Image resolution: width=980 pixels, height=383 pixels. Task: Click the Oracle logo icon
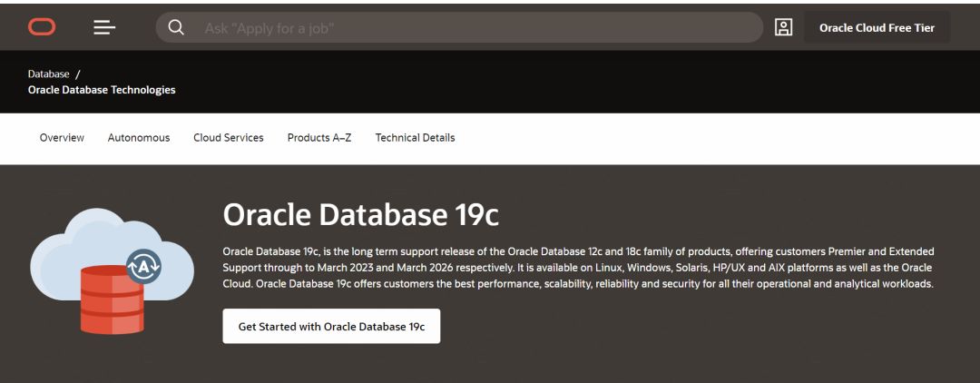42,27
